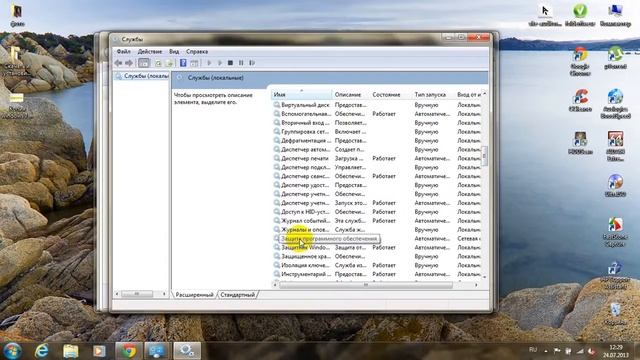640x360 pixels.
Task: Click the monitor app taskbar button
Action: [158, 351]
